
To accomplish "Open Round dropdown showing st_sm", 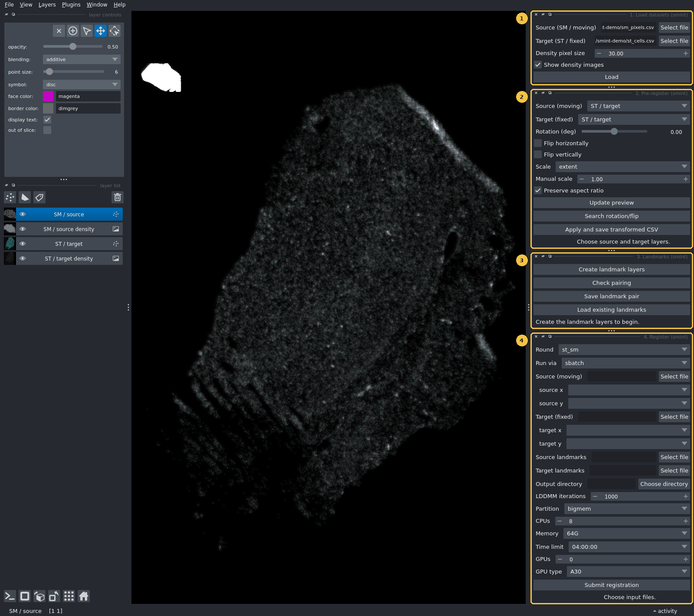I will [624, 349].
